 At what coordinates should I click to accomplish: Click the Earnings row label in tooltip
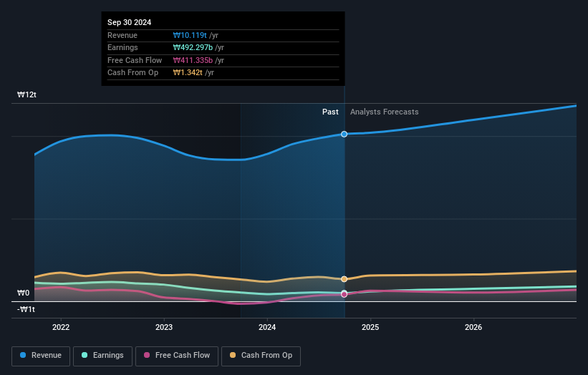(122, 47)
